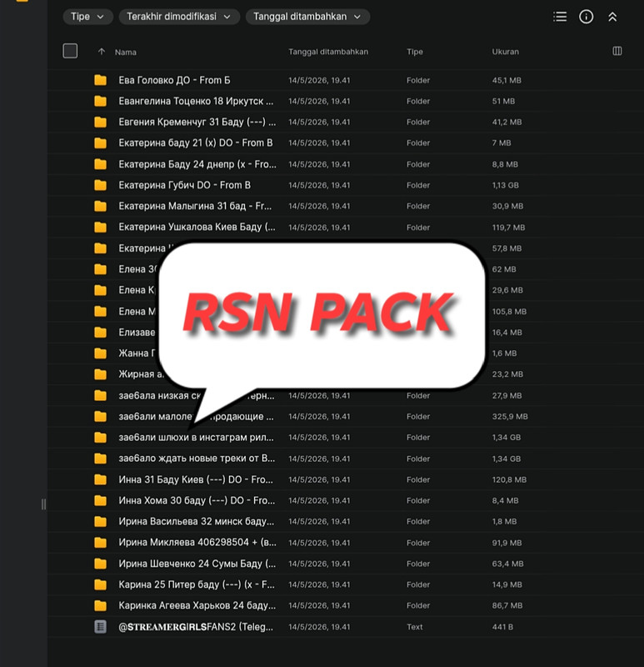Image resolution: width=644 pixels, height=667 pixels.
Task: Click folder icon in the 23,2 MB row
Action: click(100, 374)
